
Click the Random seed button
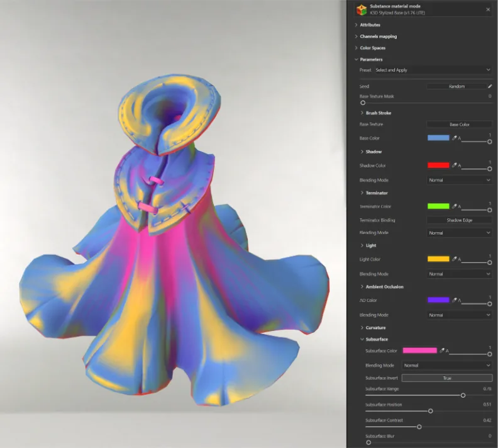click(x=456, y=86)
